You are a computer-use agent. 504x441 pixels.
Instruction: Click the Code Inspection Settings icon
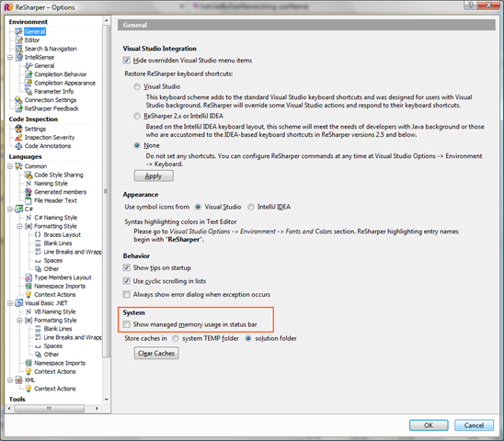click(x=19, y=129)
